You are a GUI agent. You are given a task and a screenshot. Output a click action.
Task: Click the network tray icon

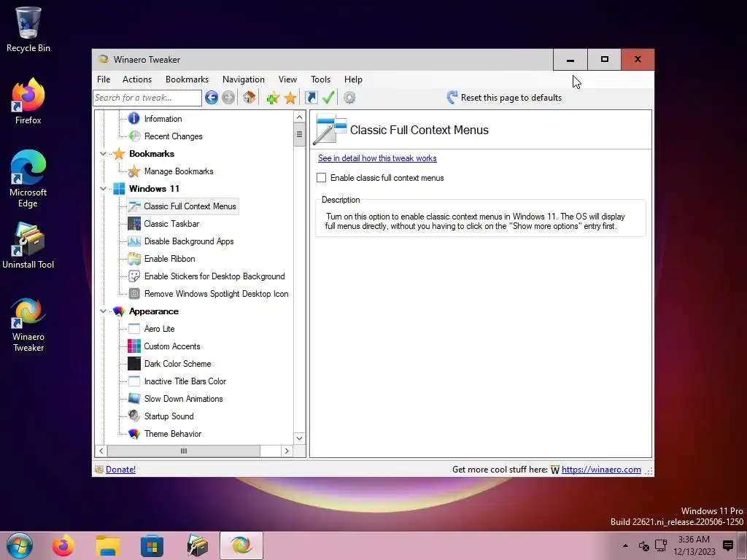(661, 545)
